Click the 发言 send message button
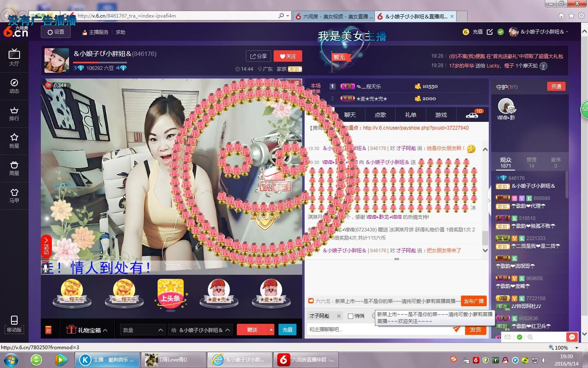588x368 pixels. click(475, 329)
